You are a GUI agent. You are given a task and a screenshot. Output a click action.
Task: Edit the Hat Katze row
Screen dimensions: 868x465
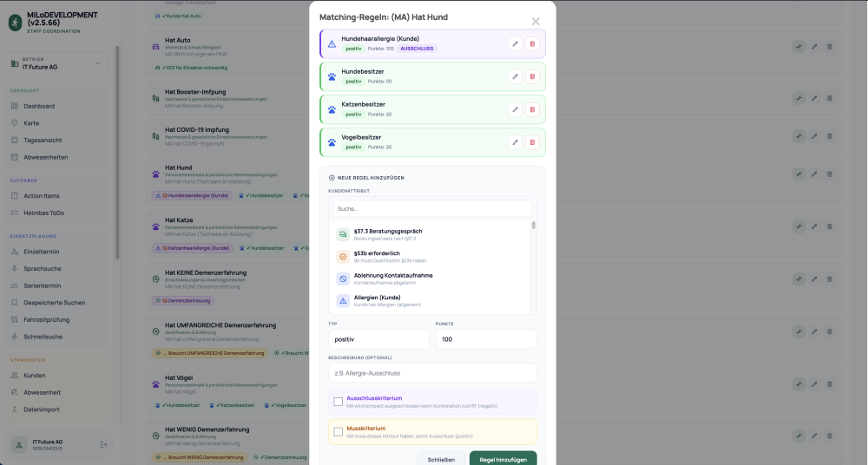pos(814,226)
